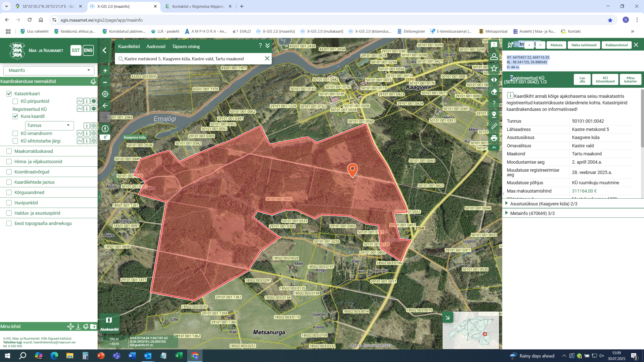
Task: Open the Tunnus label dropdown
Action: point(49,125)
